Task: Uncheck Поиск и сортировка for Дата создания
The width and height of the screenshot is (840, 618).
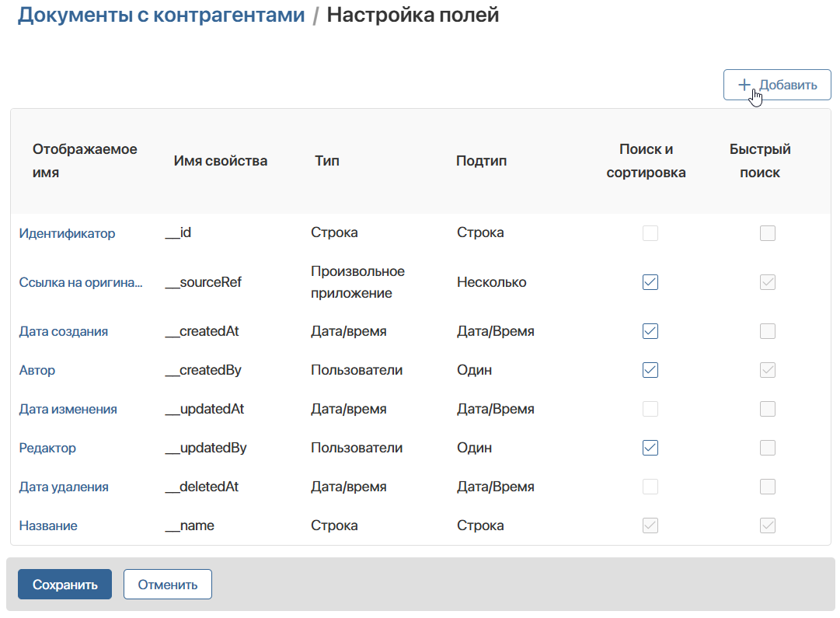Action: pos(650,331)
